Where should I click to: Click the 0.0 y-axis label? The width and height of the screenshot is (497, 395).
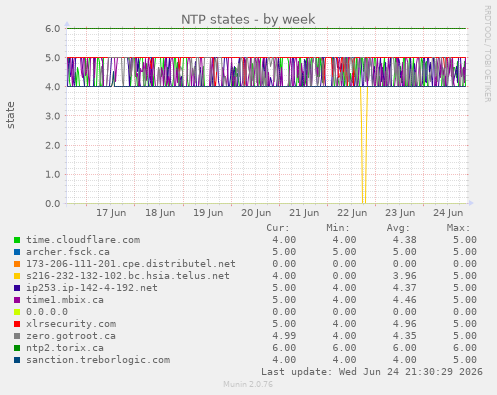tap(53, 203)
